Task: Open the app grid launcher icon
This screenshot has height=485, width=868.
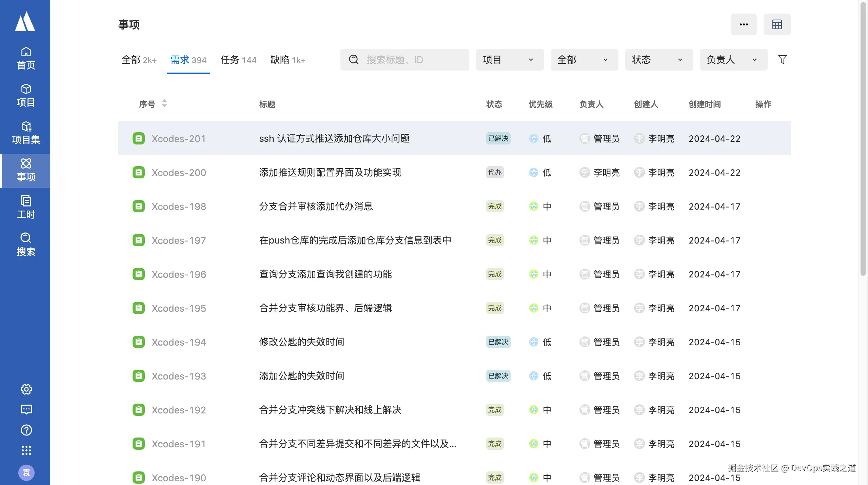Action: click(26, 450)
